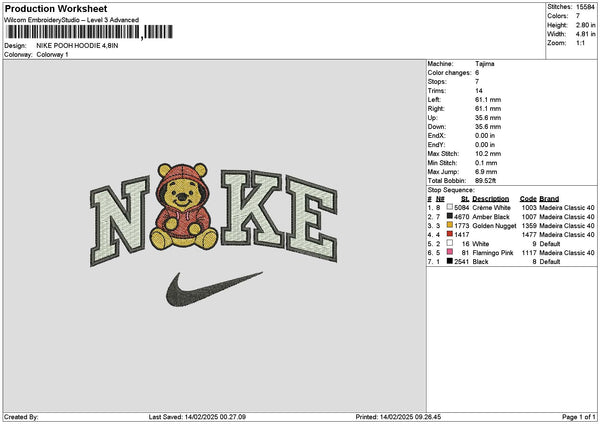Click the White color swatch in row 5
The image size is (600, 424).
450,243
